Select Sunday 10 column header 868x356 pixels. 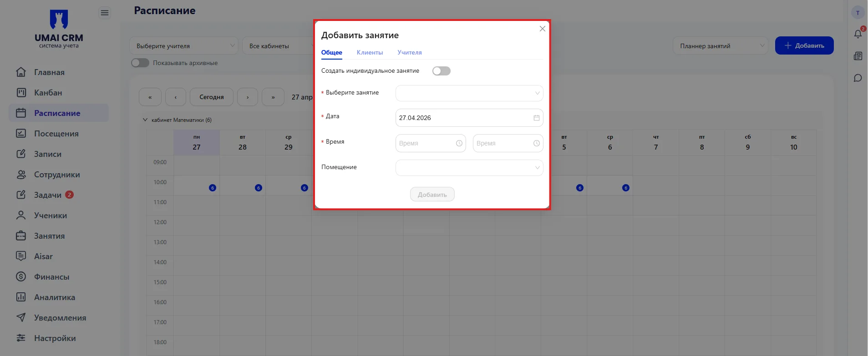pyautogui.click(x=794, y=142)
